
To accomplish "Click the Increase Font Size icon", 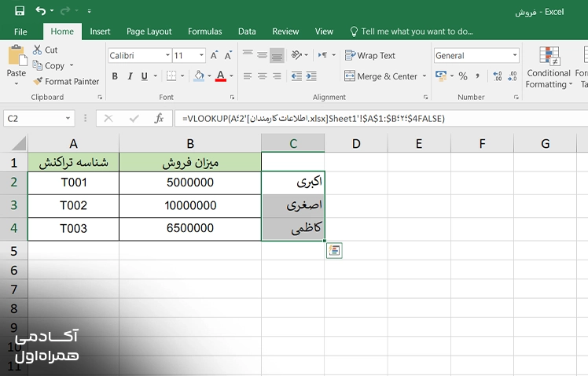I will coord(214,56).
